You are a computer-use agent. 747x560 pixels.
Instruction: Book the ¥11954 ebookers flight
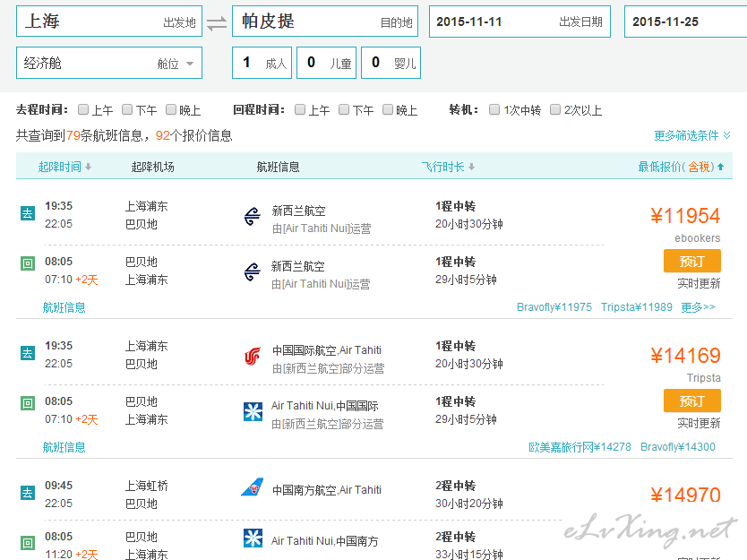click(691, 261)
